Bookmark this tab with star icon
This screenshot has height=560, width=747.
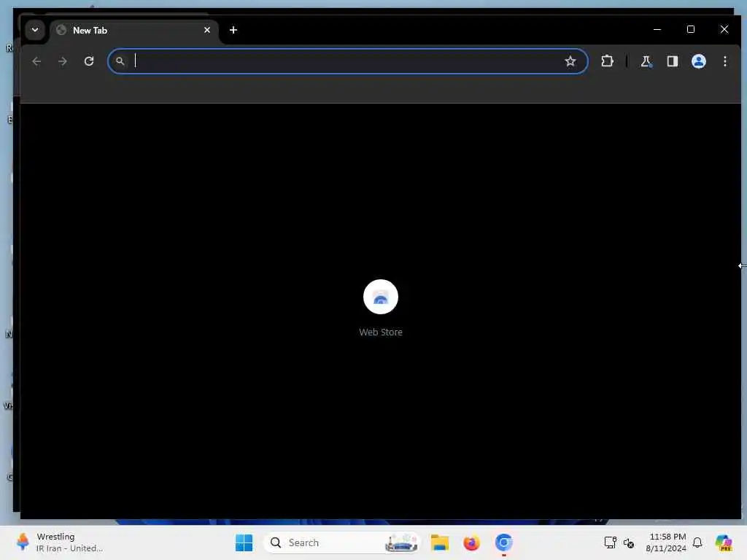pos(570,61)
